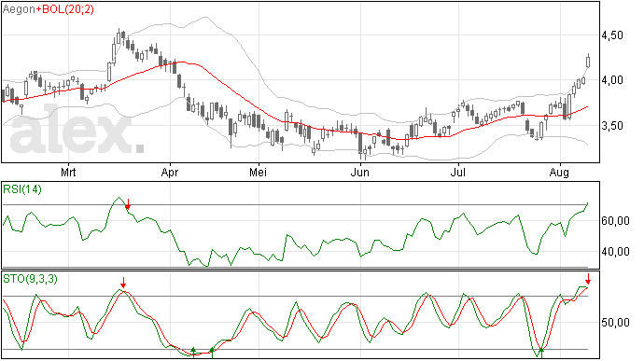Click the Apr month label
644x361 pixels.
coord(170,172)
